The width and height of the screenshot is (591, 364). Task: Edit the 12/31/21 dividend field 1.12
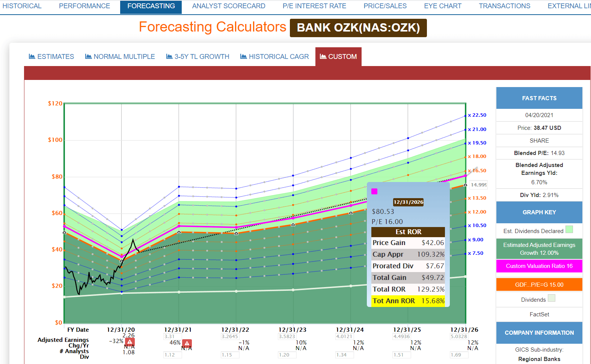coord(172,355)
